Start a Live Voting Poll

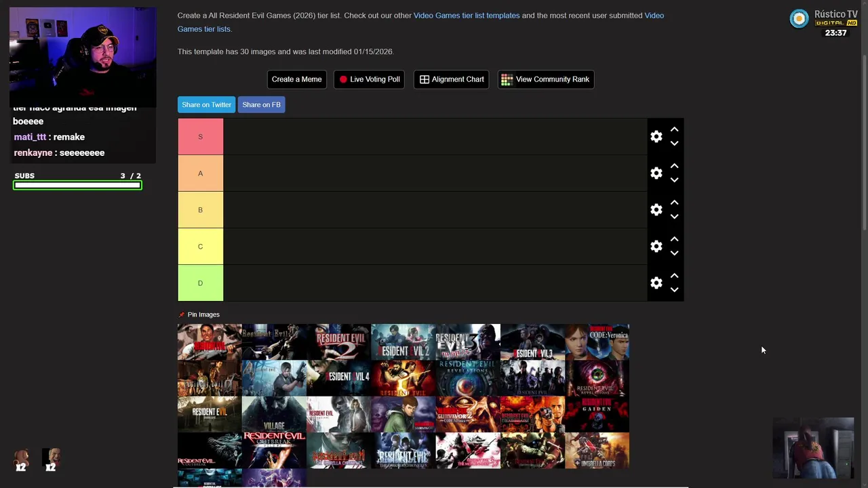tap(370, 79)
